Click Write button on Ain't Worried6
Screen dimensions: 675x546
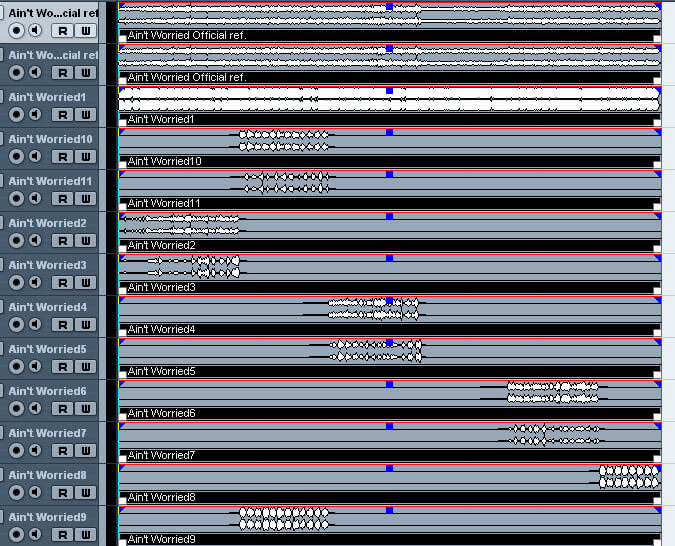[x=86, y=408]
